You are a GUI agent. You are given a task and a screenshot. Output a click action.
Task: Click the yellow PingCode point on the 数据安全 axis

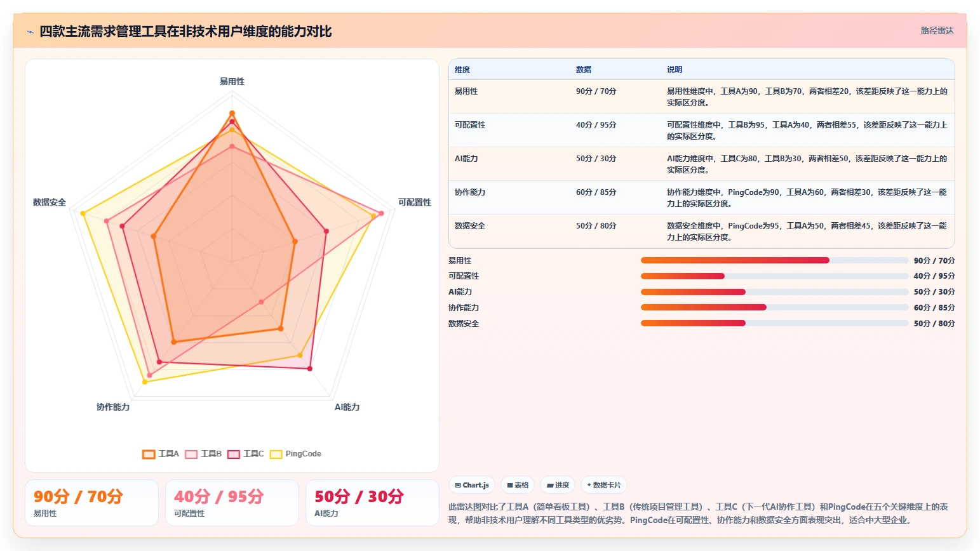[83, 213]
